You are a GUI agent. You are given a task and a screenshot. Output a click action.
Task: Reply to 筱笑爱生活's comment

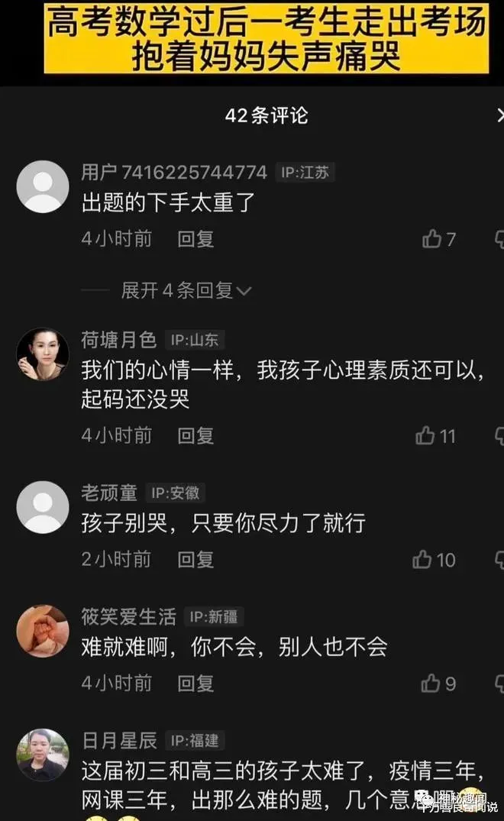click(195, 684)
